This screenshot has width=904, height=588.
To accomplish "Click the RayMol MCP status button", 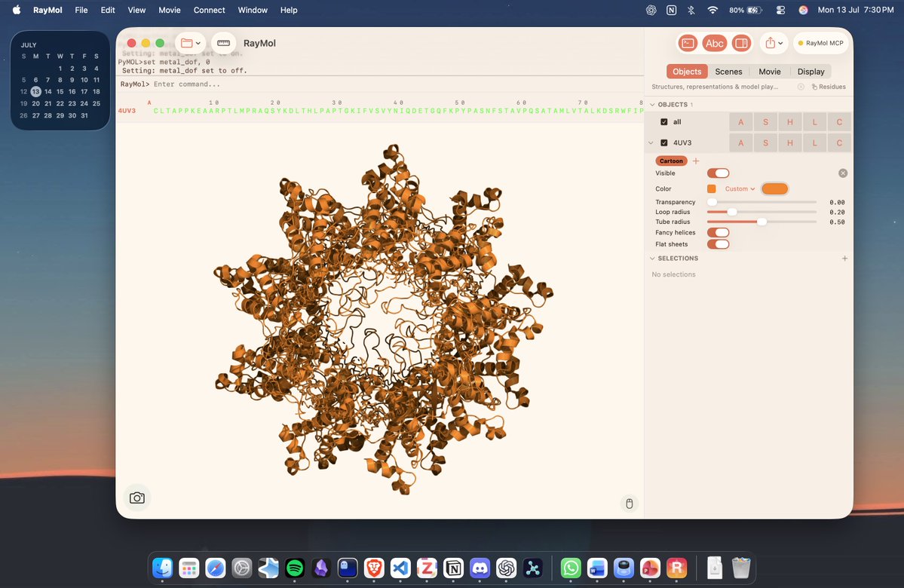I will pos(821,43).
